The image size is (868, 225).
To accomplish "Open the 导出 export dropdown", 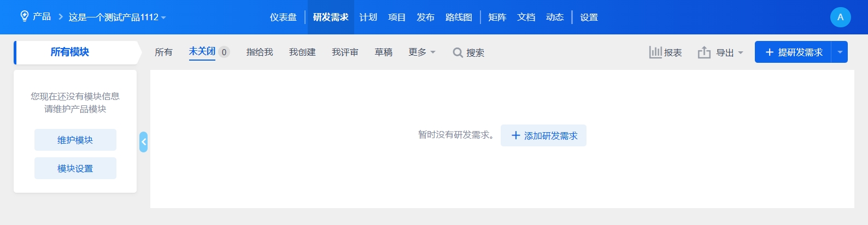I will pyautogui.click(x=720, y=52).
